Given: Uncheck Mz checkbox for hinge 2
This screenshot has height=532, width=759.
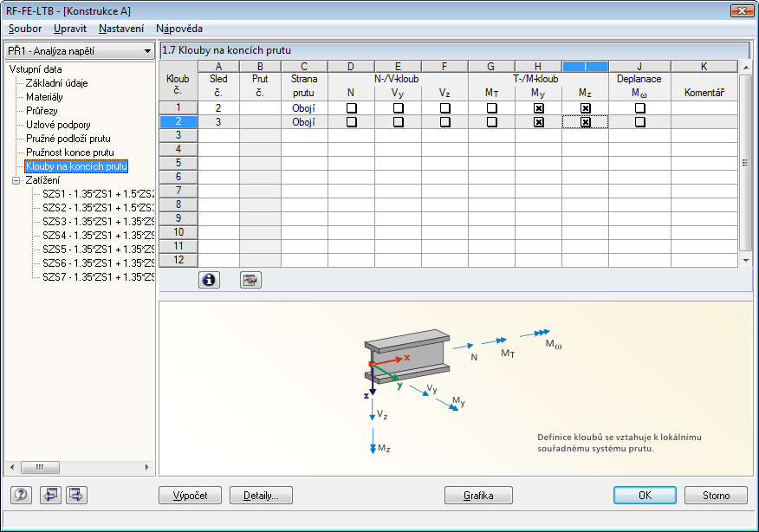Looking at the screenshot, I should click(585, 122).
